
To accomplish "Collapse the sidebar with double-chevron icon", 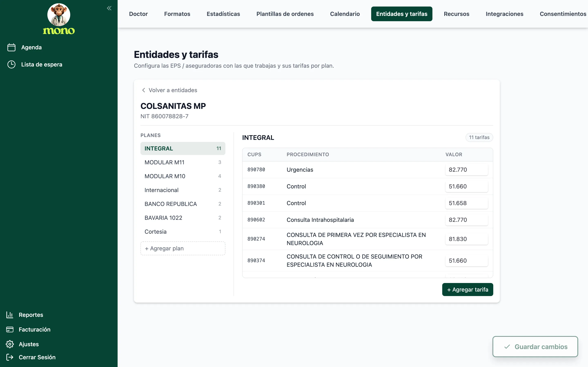I will click(109, 8).
